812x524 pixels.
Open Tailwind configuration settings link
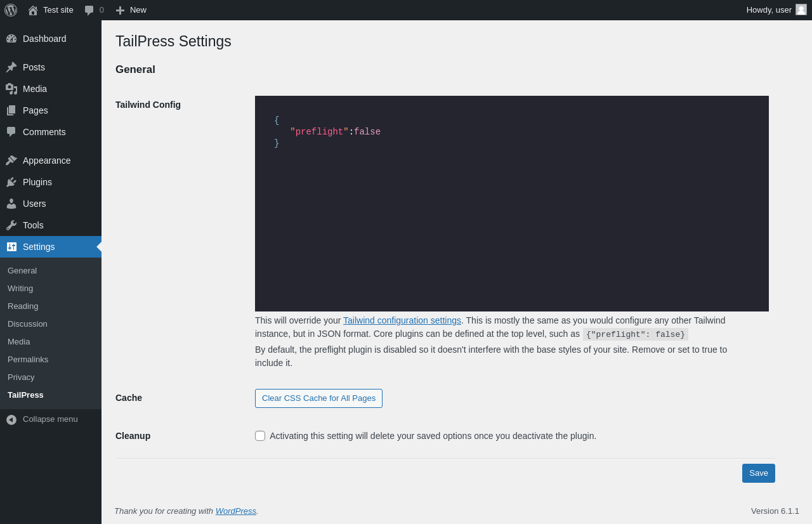[x=402, y=320]
